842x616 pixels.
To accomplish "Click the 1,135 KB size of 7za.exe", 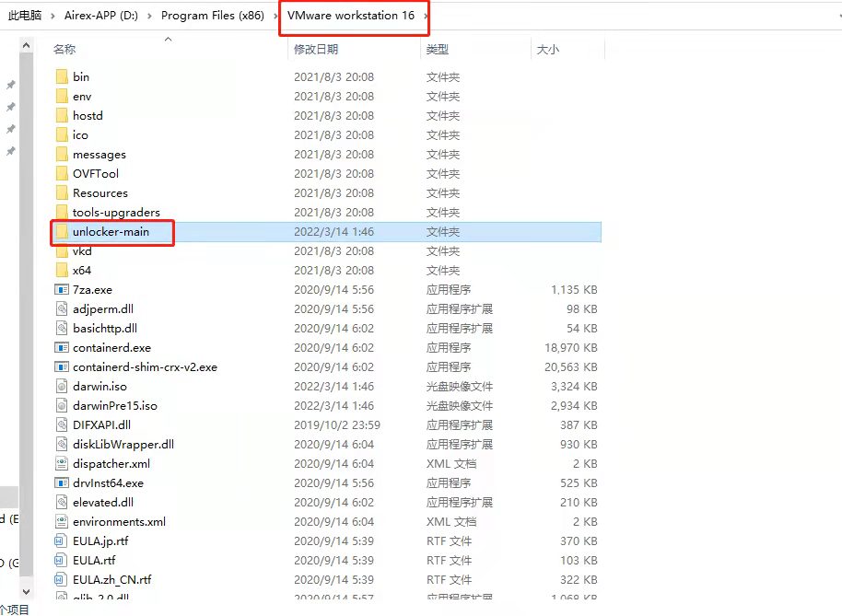I will click(574, 290).
